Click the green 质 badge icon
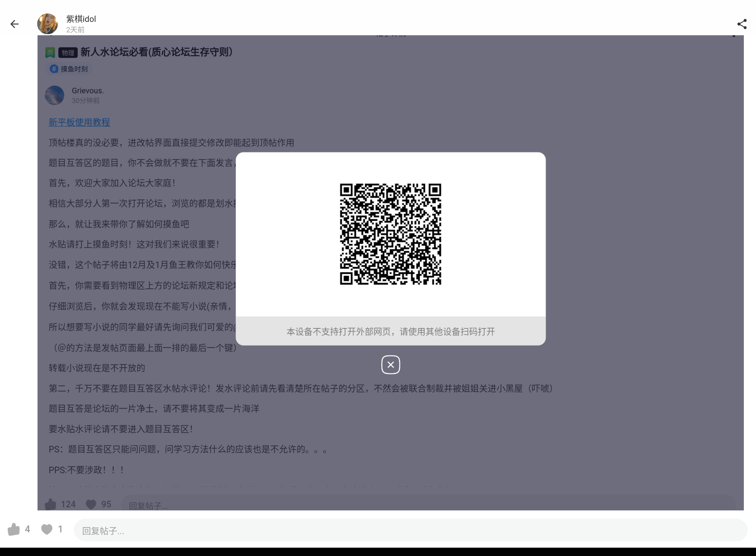The image size is (756, 556). 50,53
